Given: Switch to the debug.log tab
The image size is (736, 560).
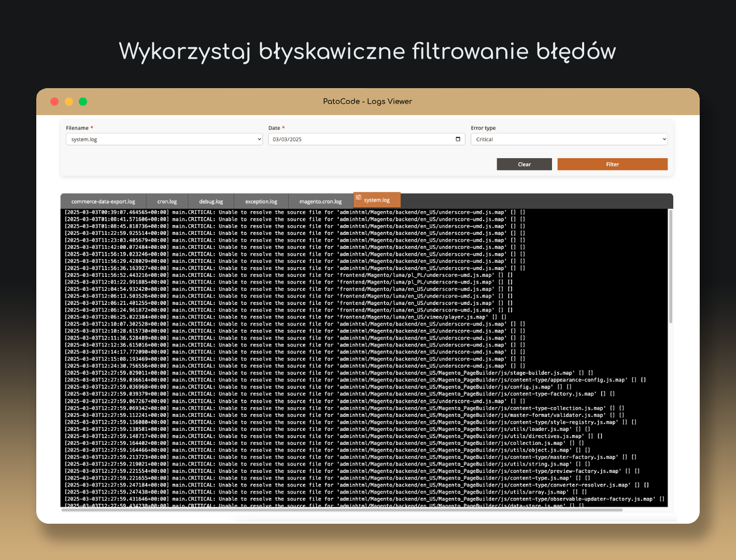Looking at the screenshot, I should coord(210,201).
